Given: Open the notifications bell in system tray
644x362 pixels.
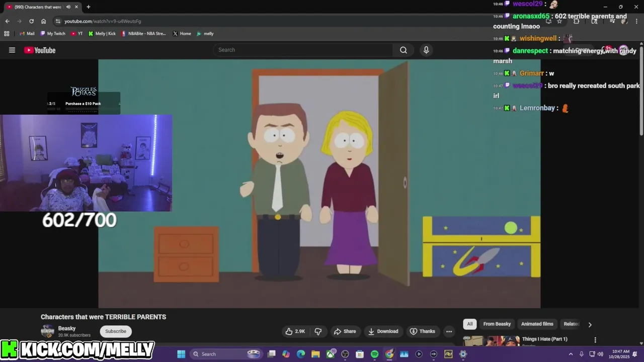Looking at the screenshot, I should click(x=635, y=354).
